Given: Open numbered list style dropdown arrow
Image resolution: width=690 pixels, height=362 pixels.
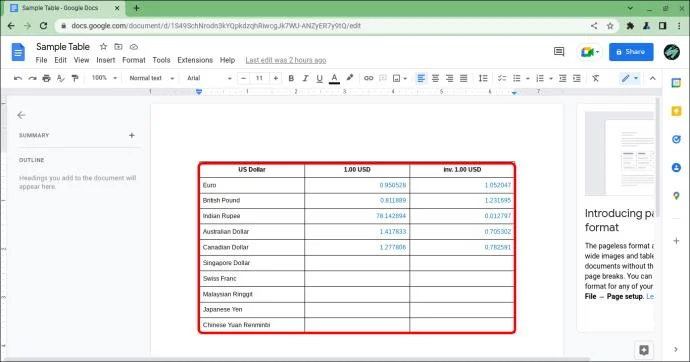Looking at the screenshot, I should coord(551,78).
